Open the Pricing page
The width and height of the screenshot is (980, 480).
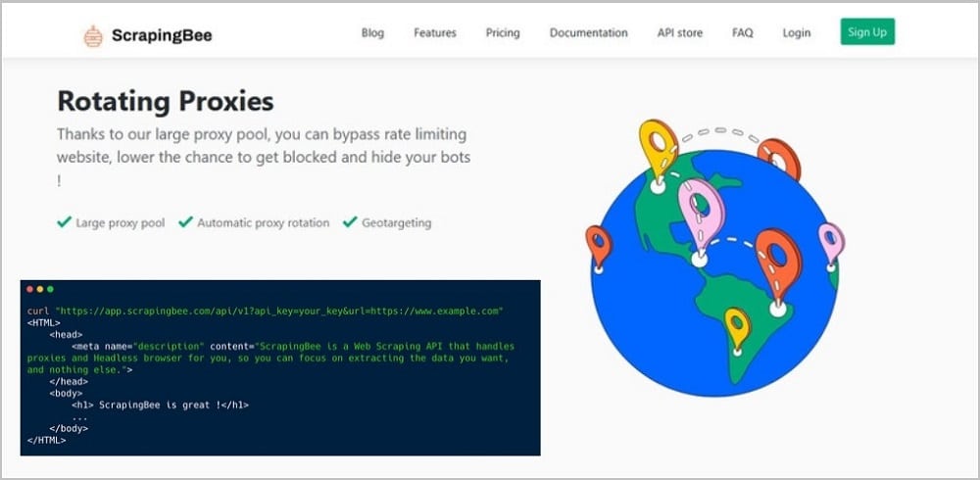click(503, 33)
